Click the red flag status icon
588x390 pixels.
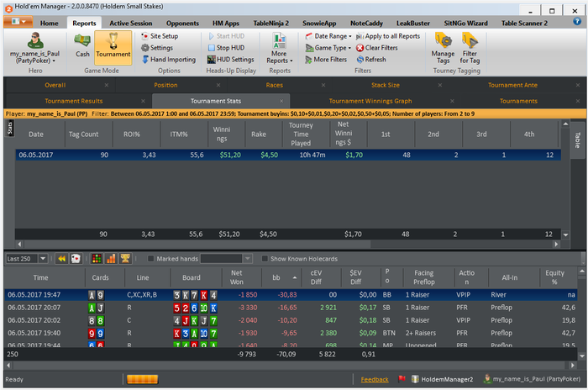(402, 379)
